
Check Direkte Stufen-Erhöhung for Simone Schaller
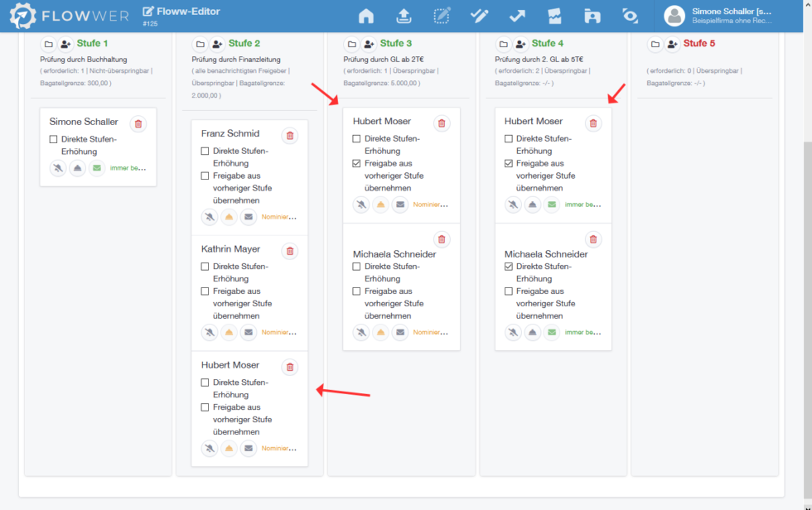pyautogui.click(x=53, y=139)
